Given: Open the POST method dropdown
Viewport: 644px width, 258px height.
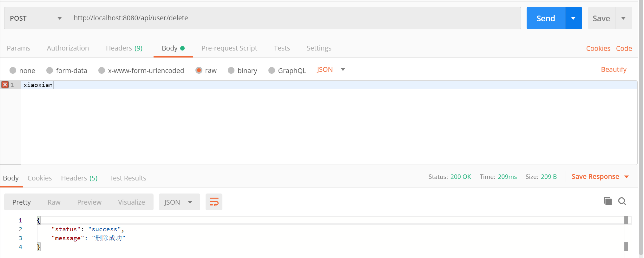Looking at the screenshot, I should (x=36, y=18).
